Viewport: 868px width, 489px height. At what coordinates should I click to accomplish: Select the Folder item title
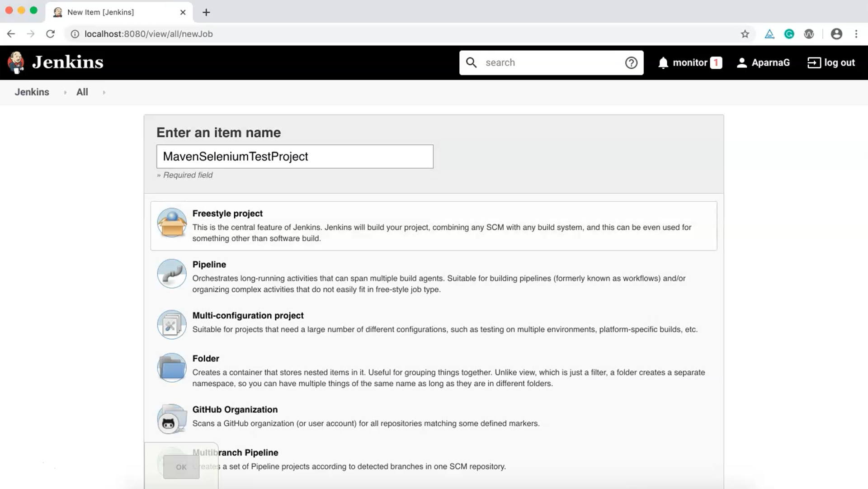click(206, 359)
